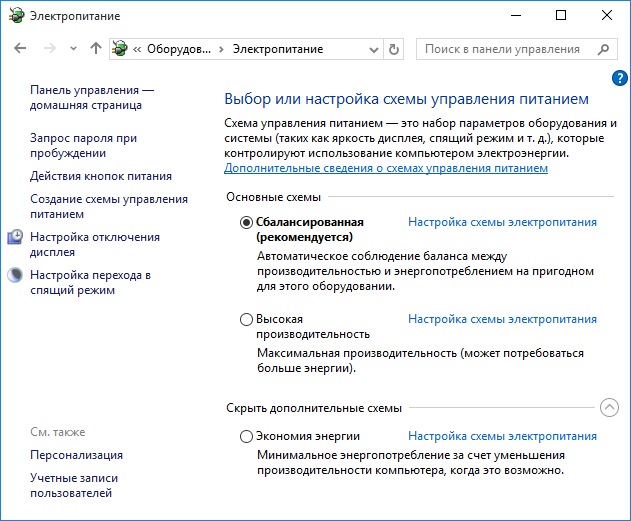Screen dimensions: 631x521
Task: Click the display-off settings monitor icon
Action: click(15, 237)
